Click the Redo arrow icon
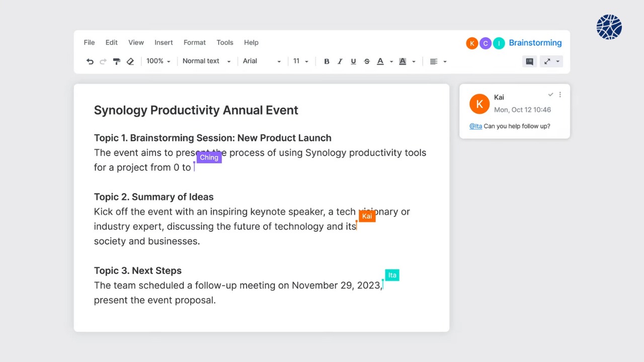The height and width of the screenshot is (362, 644). coord(103,61)
